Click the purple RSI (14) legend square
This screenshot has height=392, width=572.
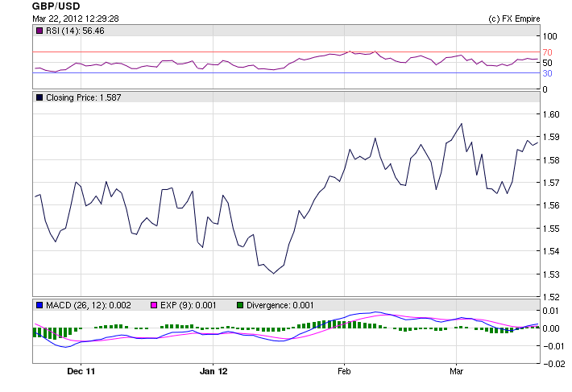[39, 31]
